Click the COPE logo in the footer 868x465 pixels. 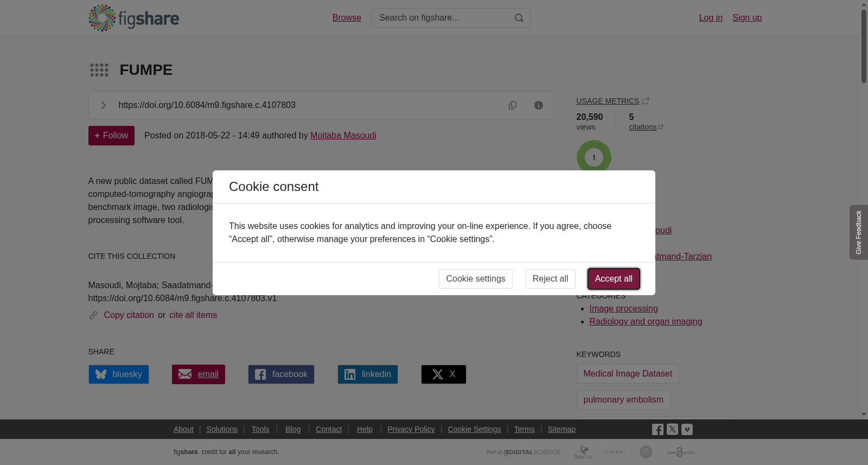(614, 452)
